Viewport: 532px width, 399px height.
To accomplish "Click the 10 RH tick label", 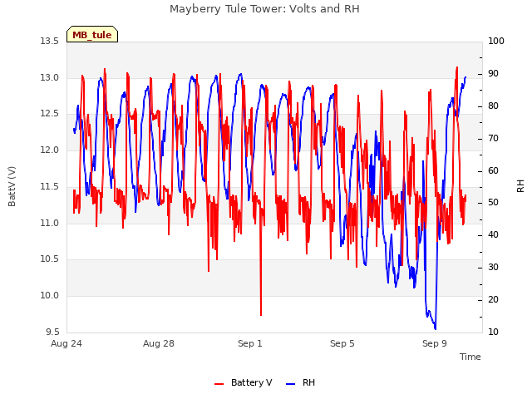I will point(493,332).
